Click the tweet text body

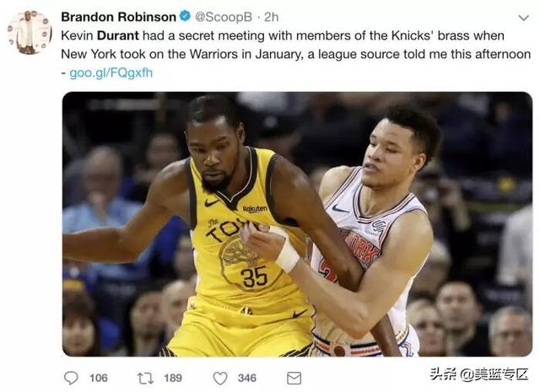296,54
